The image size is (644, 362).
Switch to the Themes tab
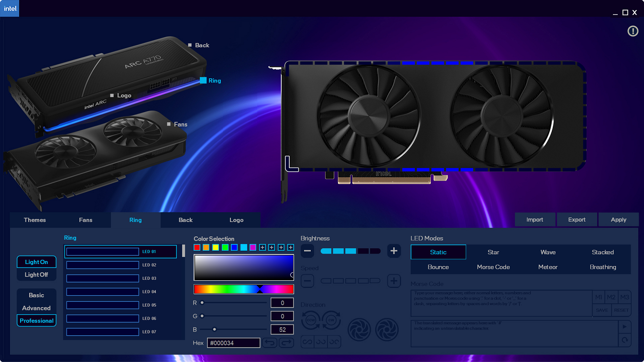pos(35,220)
